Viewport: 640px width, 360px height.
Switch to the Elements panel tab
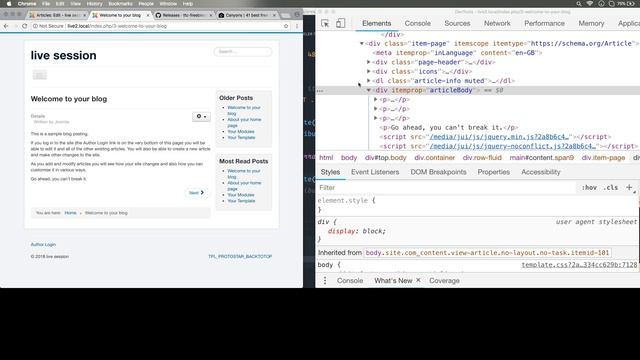(376, 23)
